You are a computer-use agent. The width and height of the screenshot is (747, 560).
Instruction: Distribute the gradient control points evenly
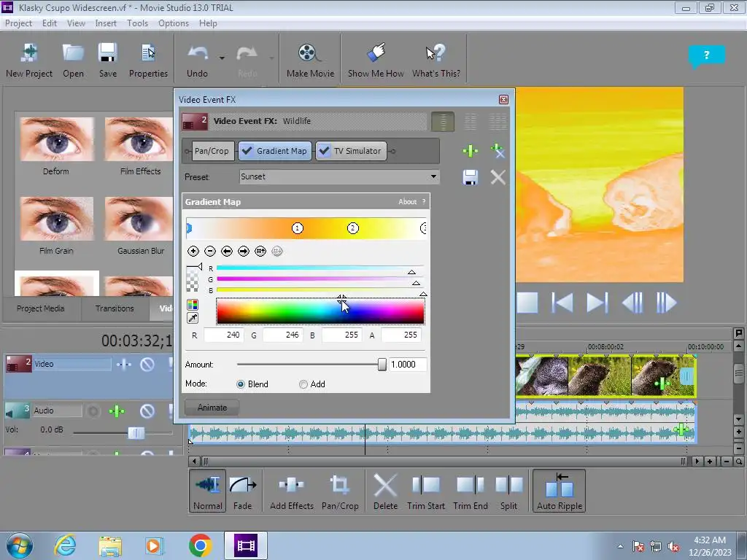(260, 251)
